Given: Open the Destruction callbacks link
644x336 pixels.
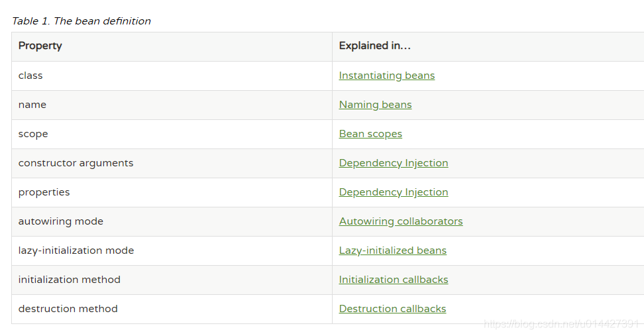Looking at the screenshot, I should pyautogui.click(x=392, y=309).
